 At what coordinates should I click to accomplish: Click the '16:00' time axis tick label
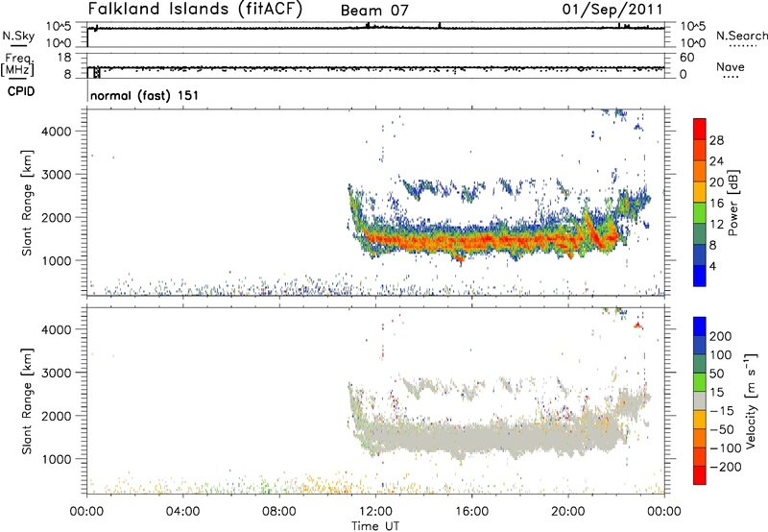click(472, 512)
